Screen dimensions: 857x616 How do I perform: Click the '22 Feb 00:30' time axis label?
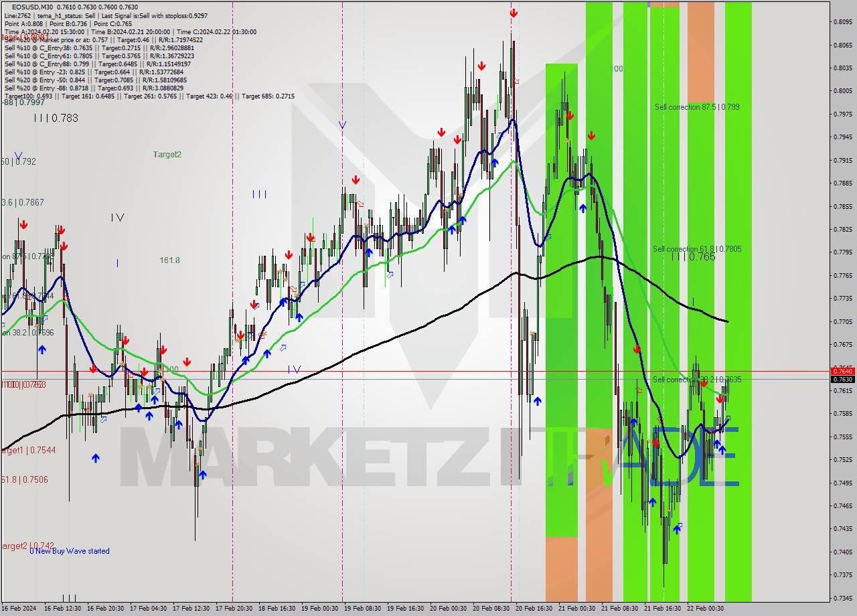coord(705,609)
